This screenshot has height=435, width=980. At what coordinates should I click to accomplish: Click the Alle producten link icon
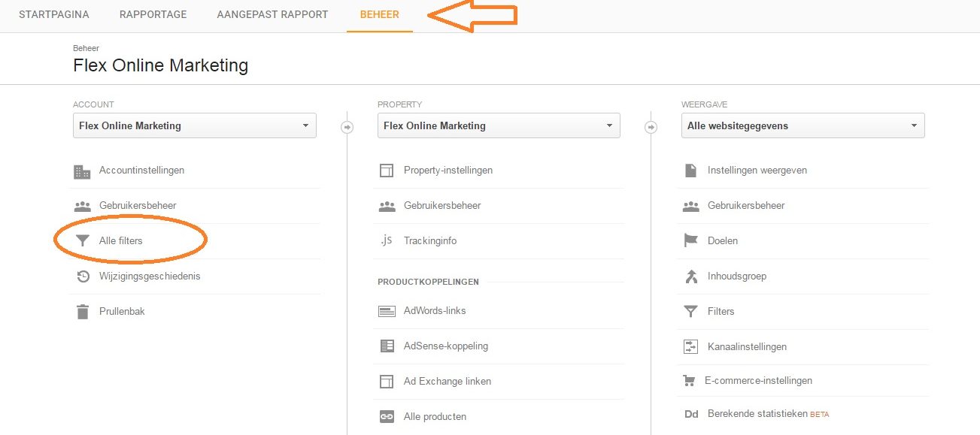pos(387,417)
